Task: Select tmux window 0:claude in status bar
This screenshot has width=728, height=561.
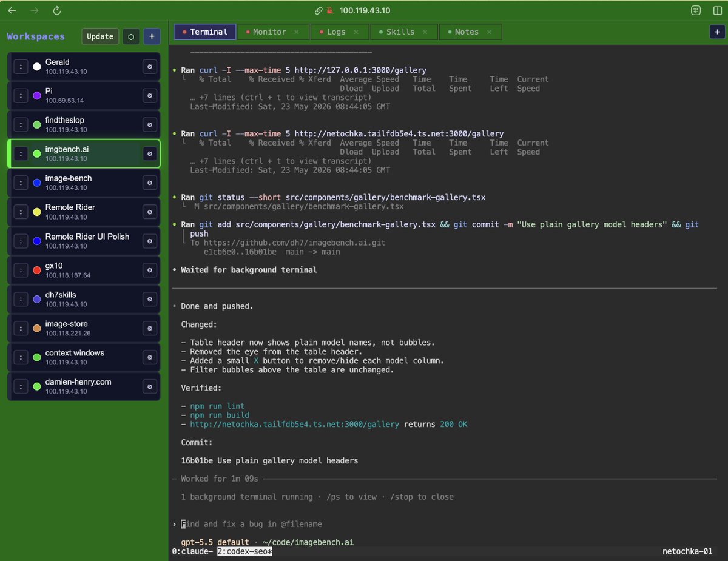Action: [192, 551]
